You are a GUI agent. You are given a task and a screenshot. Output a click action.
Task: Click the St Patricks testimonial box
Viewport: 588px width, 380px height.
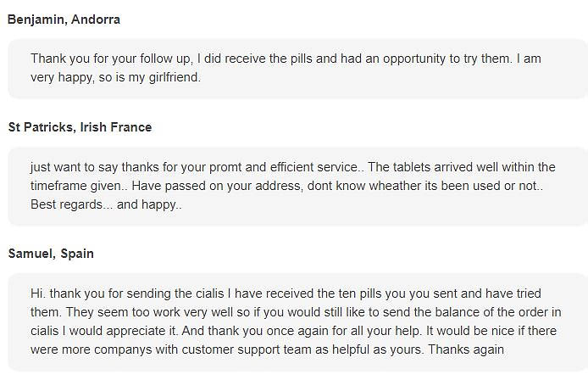(298, 187)
